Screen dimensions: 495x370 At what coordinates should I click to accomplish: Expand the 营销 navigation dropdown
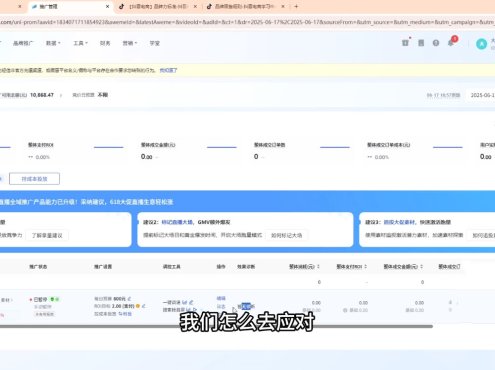(x=130, y=43)
